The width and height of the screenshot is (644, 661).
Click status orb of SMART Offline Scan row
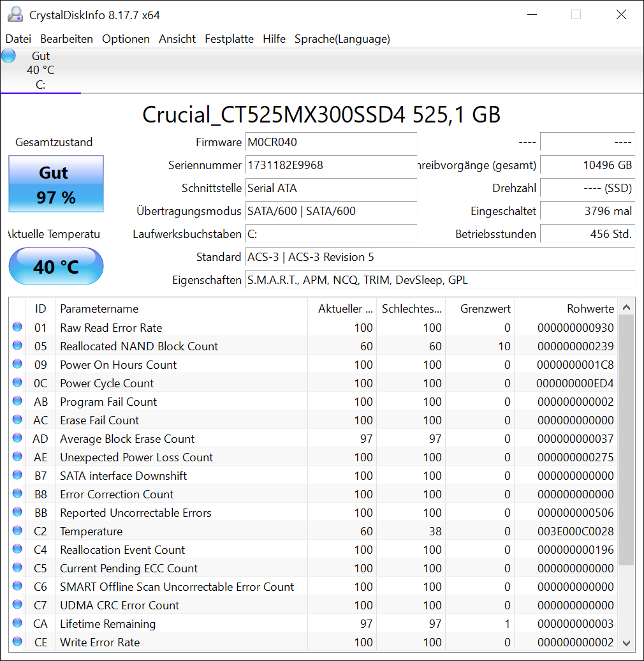pyautogui.click(x=17, y=586)
